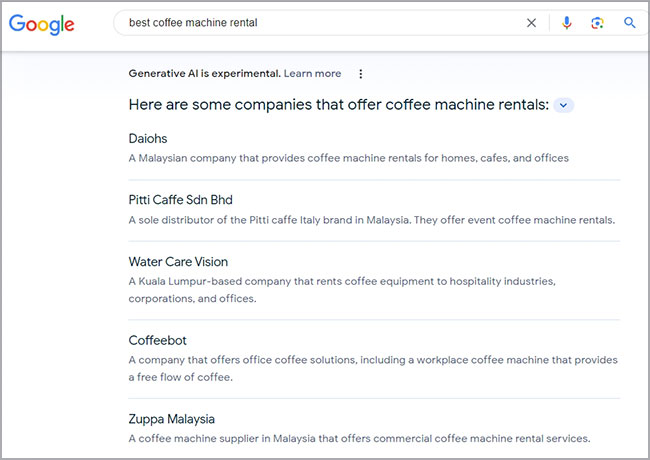Click the magnifying glass search button

click(x=630, y=23)
